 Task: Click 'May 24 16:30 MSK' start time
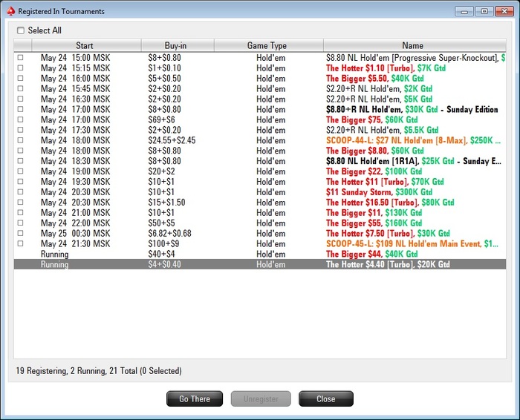75,99
